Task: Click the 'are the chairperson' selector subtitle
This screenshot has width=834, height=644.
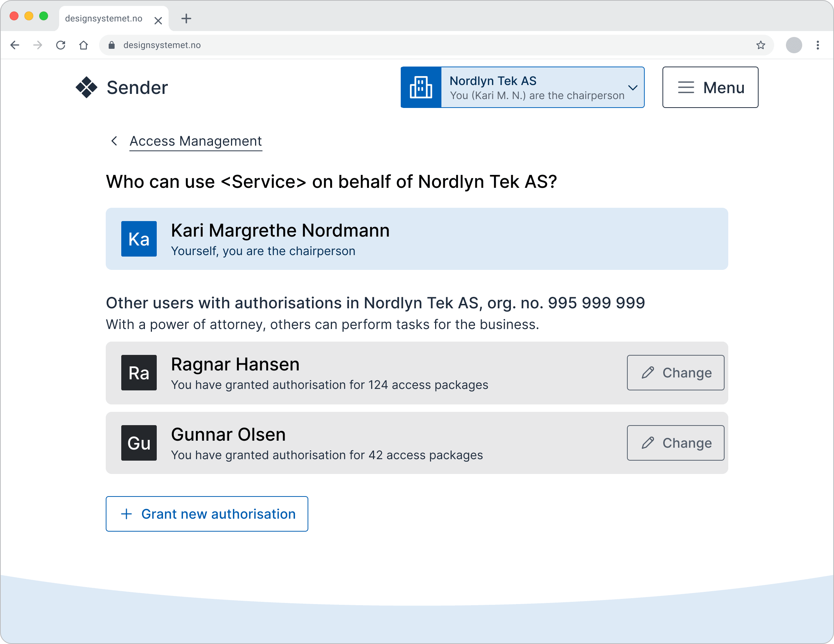Action: (537, 95)
